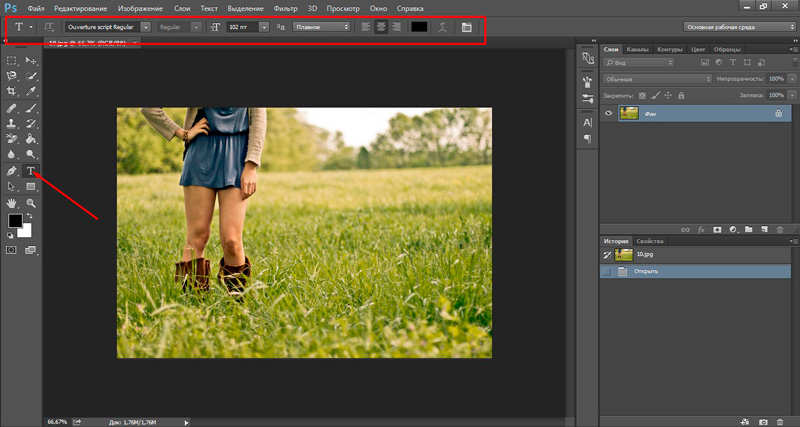Viewport: 800px width, 427px height.
Task: Pick the Pen tool
Action: pyautogui.click(x=12, y=171)
